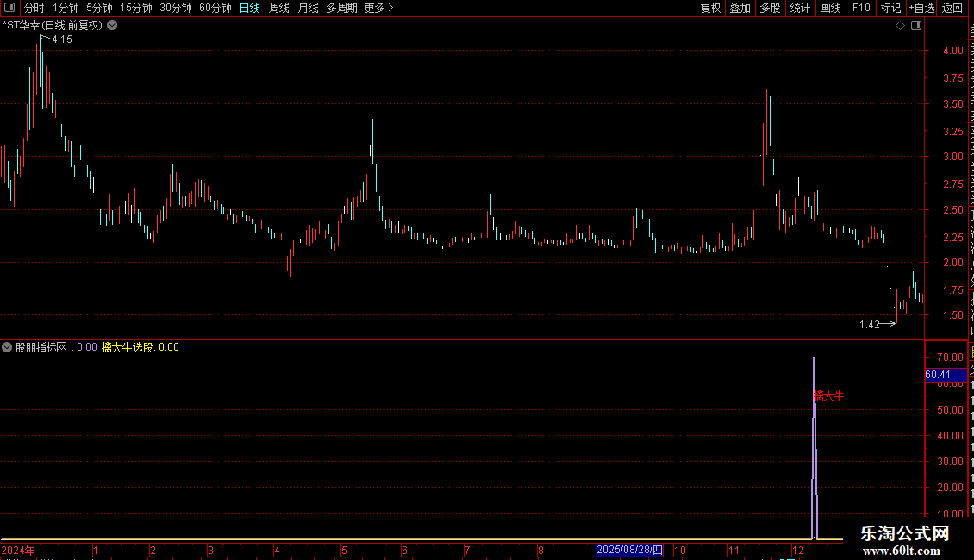Open the 复权 adjustment menu

coord(710,8)
